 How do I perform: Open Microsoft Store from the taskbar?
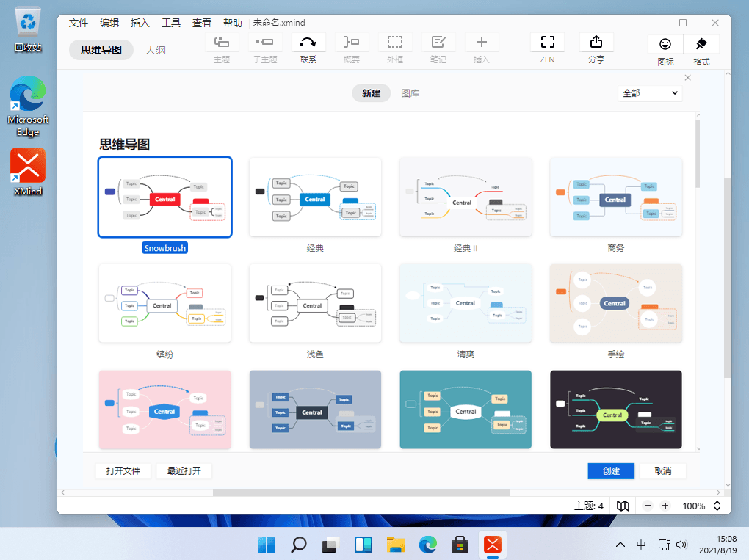[x=460, y=545]
